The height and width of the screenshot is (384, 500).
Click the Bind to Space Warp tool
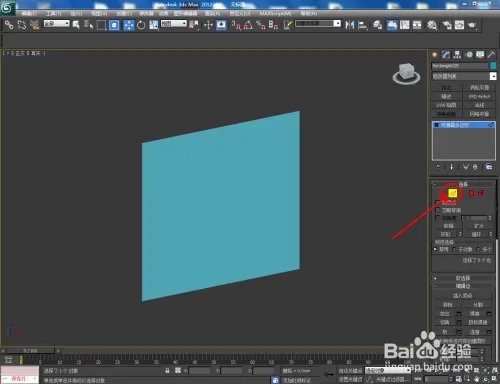34,25
